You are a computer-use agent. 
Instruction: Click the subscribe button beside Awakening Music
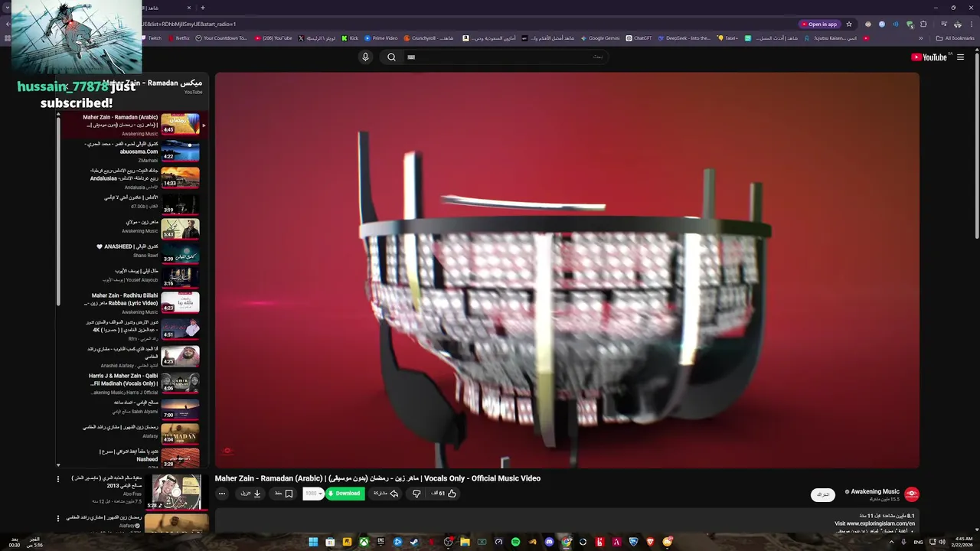(x=822, y=495)
